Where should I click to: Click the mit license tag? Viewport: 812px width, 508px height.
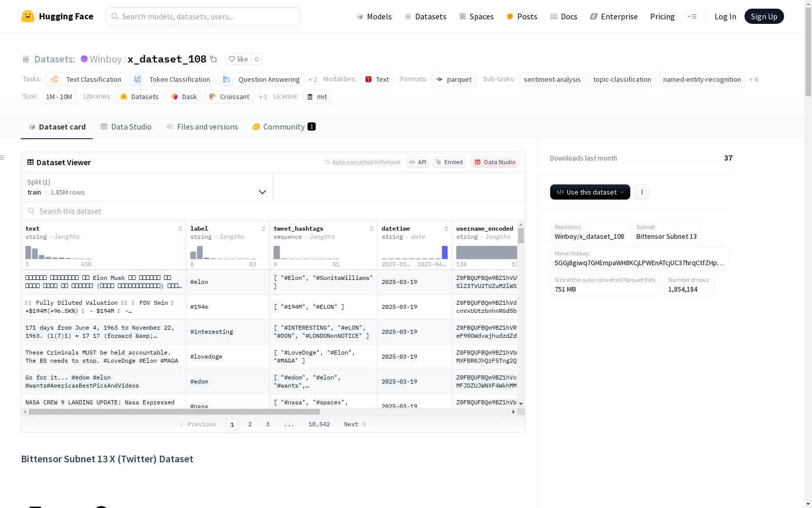point(317,97)
